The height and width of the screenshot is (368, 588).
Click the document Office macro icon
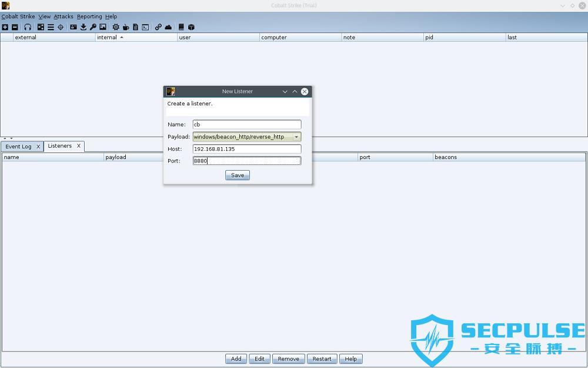[x=135, y=27]
